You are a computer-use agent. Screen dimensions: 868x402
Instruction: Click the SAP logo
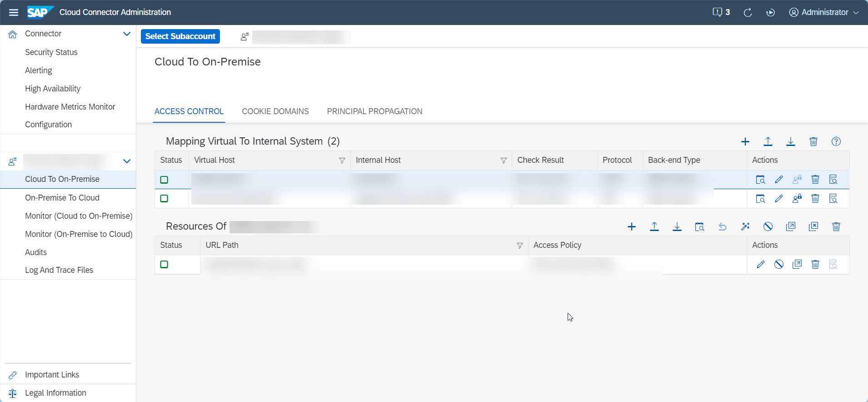click(40, 12)
